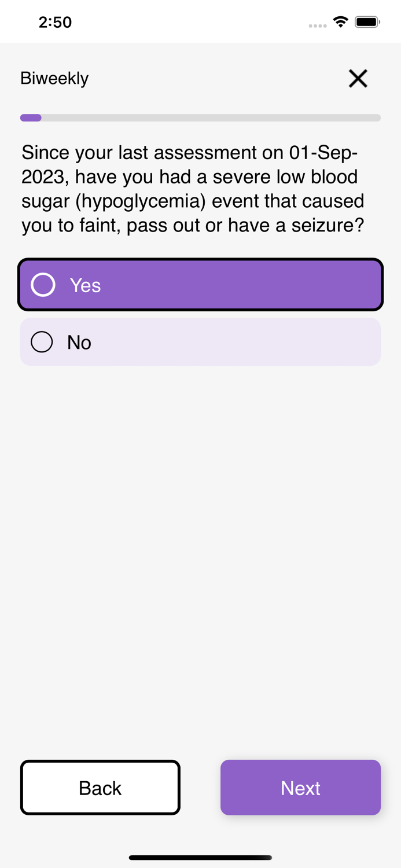
Task: Close the Biweekly assessment screen
Action: 358,78
